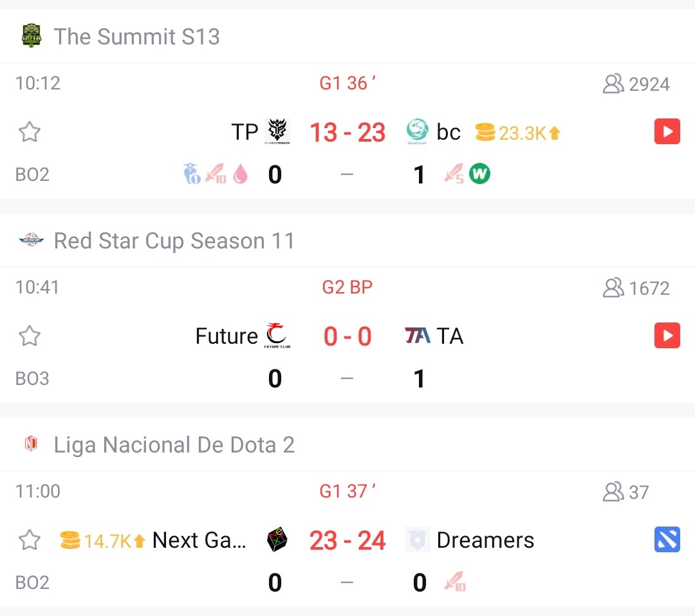
Task: Click the TA team logo
Action: 417,335
